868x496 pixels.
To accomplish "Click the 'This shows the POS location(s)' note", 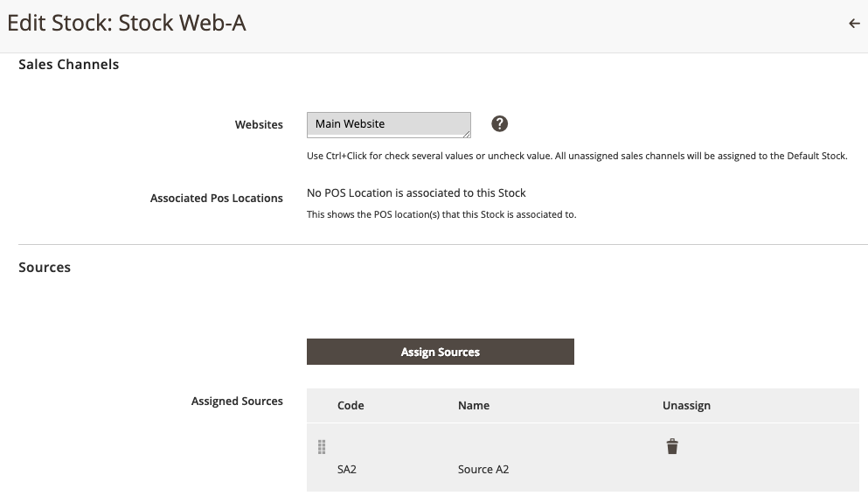I will 441,214.
